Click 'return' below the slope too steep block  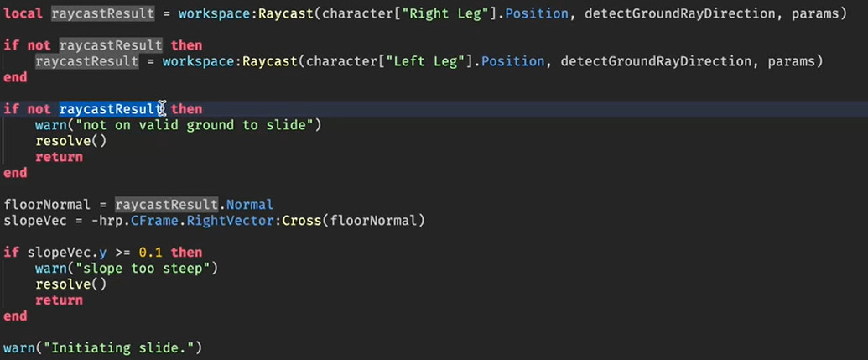[x=60, y=300]
